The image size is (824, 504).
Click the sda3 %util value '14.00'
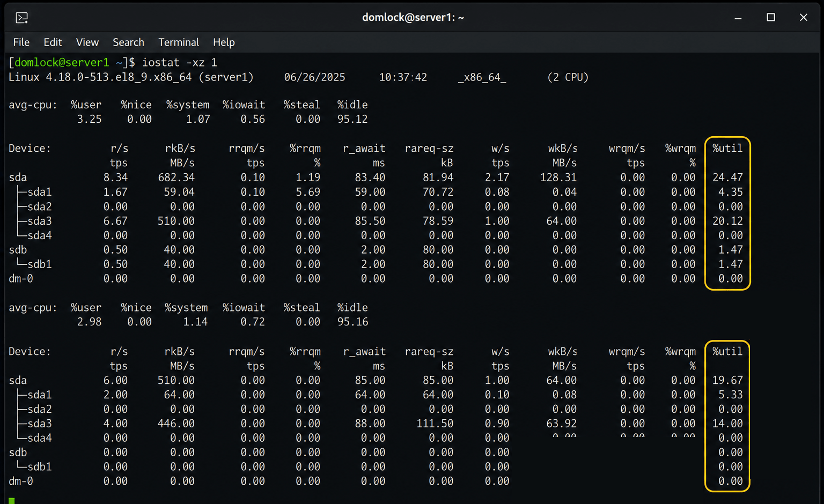[x=727, y=424]
